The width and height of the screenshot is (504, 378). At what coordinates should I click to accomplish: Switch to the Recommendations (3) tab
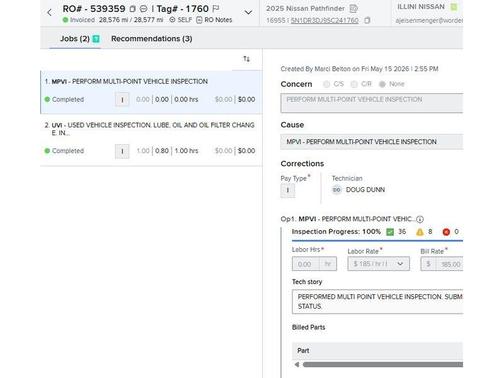[x=152, y=39]
